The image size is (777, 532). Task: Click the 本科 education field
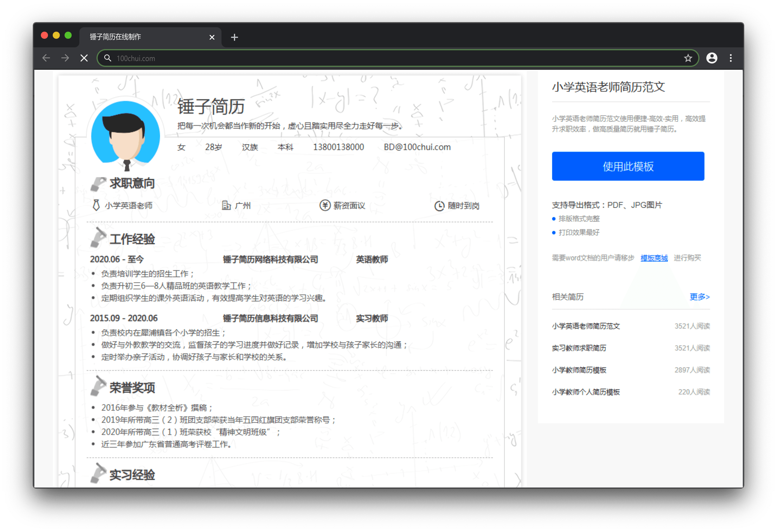click(285, 147)
